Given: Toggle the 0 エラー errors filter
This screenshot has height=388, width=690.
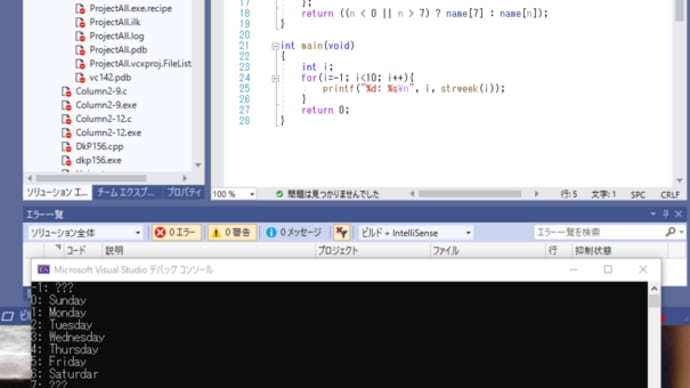Looking at the screenshot, I should click(177, 232).
